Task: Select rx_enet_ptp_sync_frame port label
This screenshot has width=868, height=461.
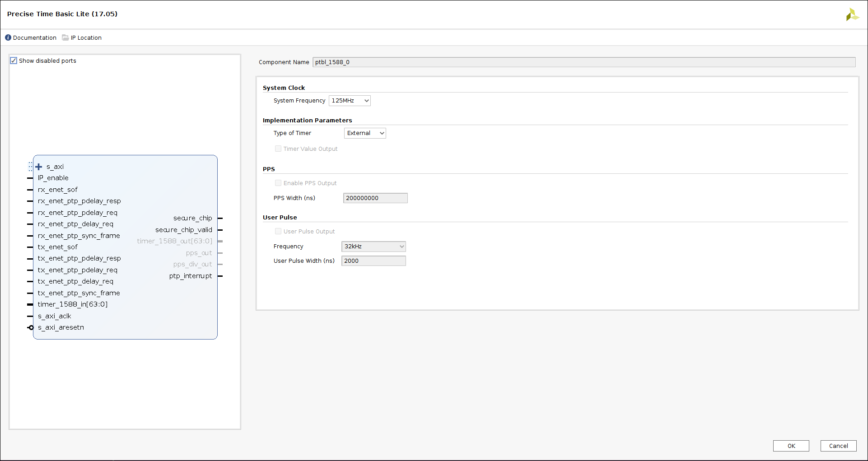Action: (79, 236)
